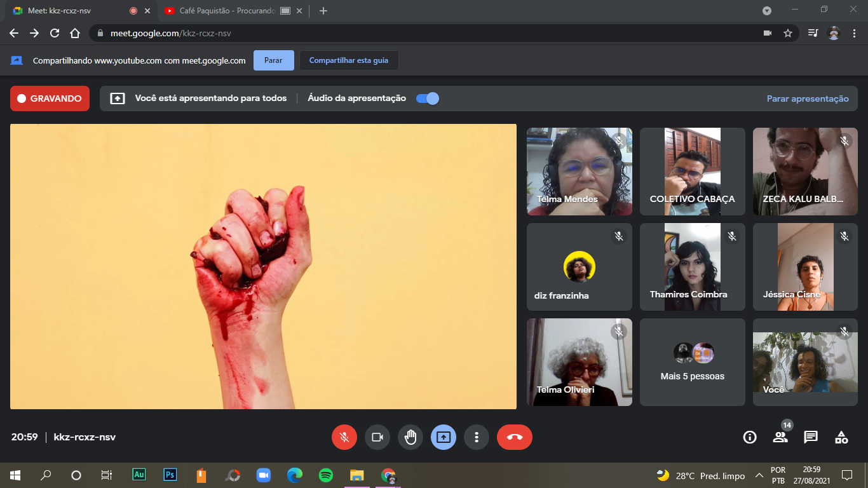
Task: Click the Compartilhar esta guia button
Action: pyautogui.click(x=348, y=60)
